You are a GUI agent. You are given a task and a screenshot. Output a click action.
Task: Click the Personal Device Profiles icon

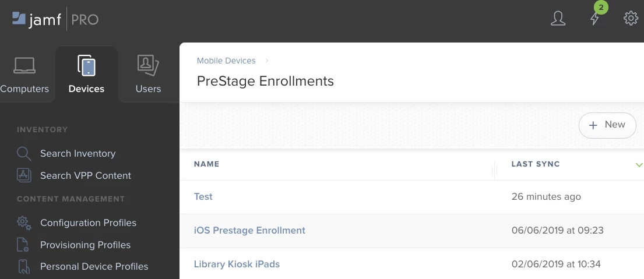pyautogui.click(x=24, y=267)
